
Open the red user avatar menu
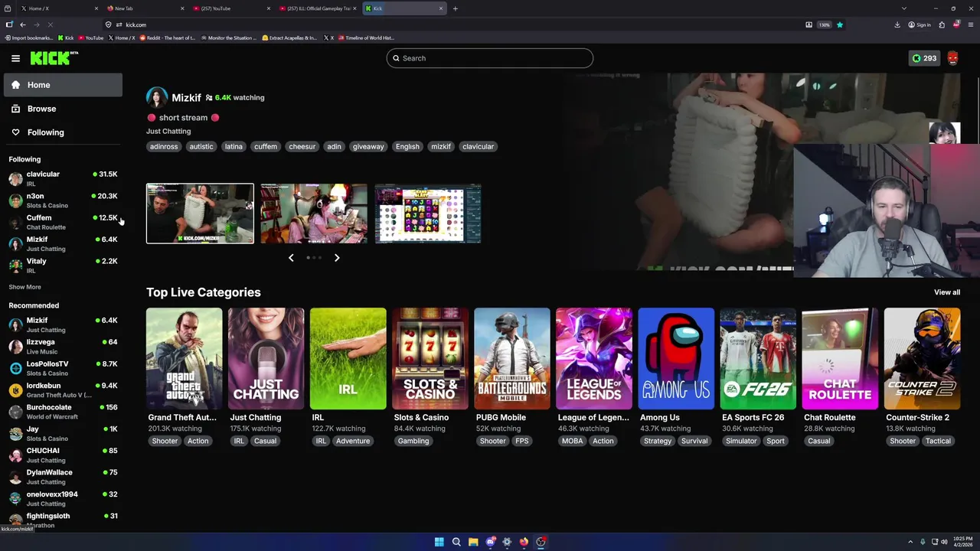coord(952,58)
